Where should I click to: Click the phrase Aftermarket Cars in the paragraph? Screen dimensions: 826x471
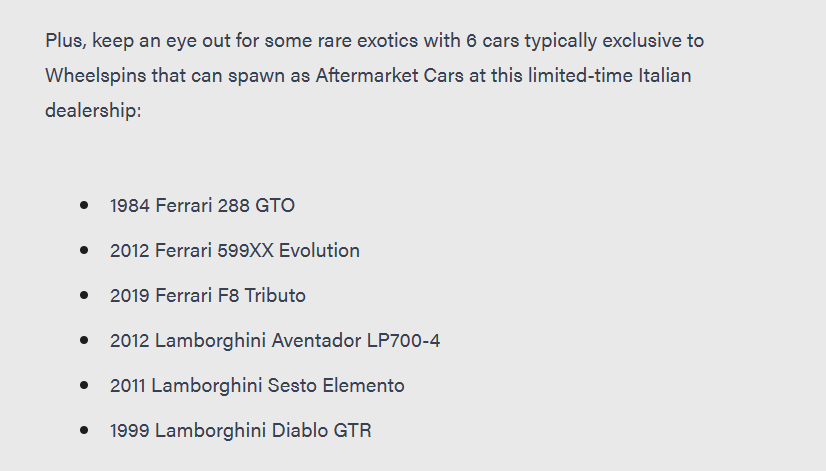pos(389,75)
